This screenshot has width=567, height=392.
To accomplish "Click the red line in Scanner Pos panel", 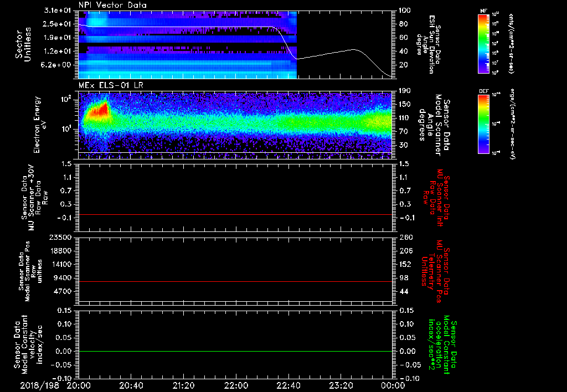I will point(235,281).
